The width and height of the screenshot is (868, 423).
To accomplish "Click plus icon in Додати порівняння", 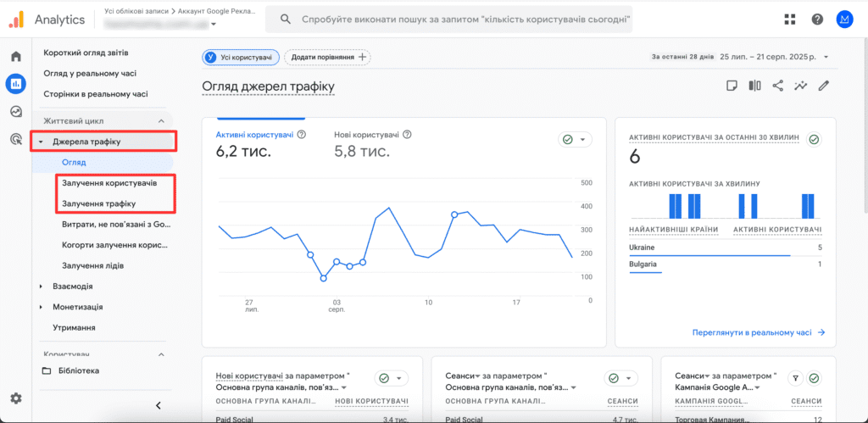I will (x=363, y=57).
